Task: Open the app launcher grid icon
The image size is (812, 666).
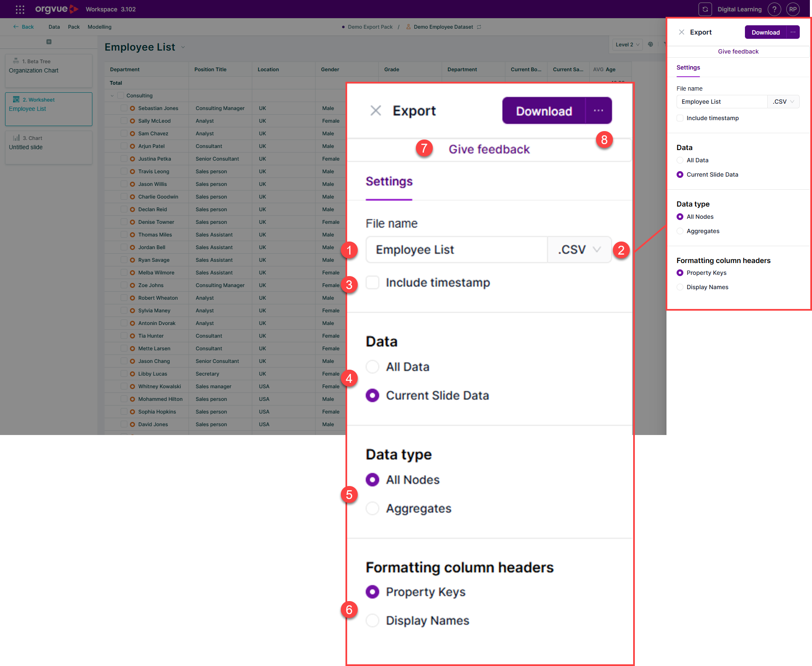Action: pos(20,9)
